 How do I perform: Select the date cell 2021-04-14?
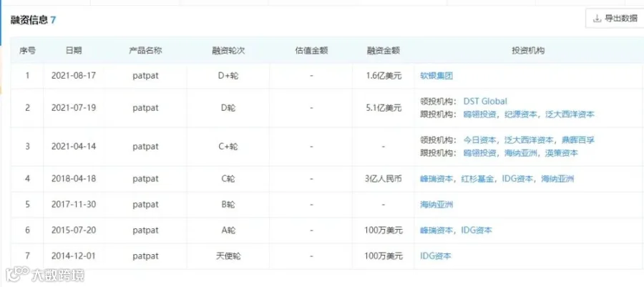click(x=74, y=147)
